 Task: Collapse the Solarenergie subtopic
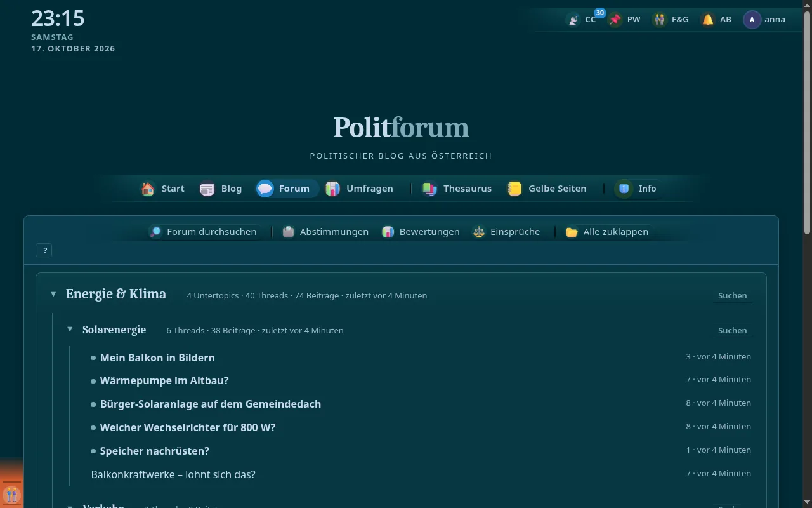[x=70, y=330]
